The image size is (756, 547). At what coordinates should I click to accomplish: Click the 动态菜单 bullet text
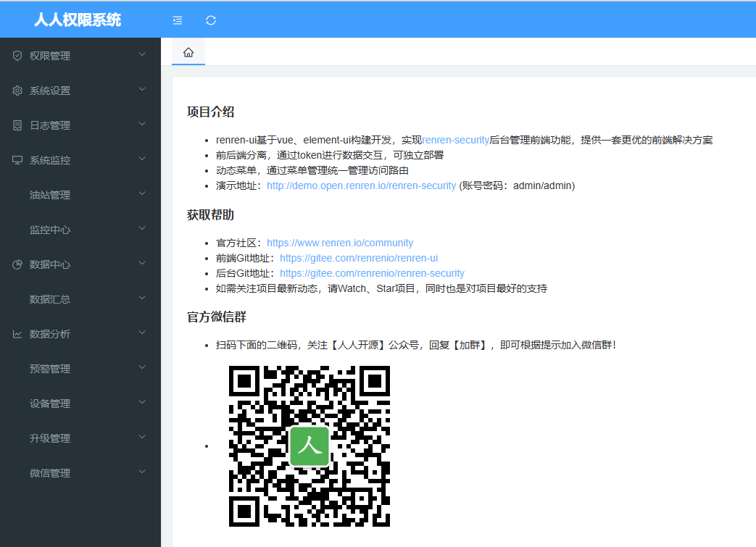click(312, 170)
